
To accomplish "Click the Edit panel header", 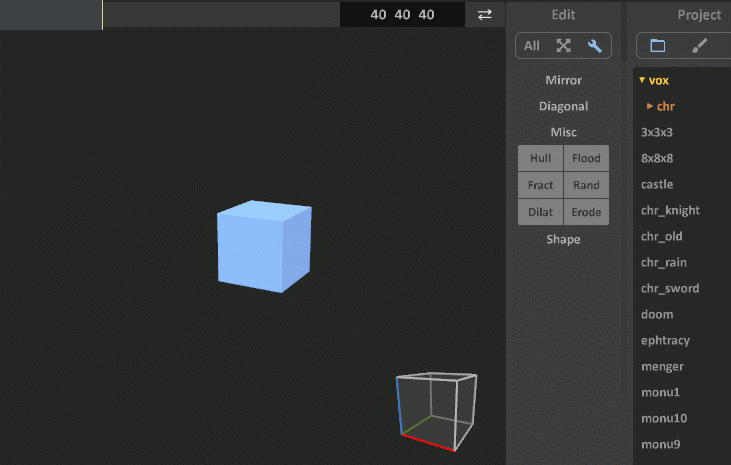I will point(563,15).
